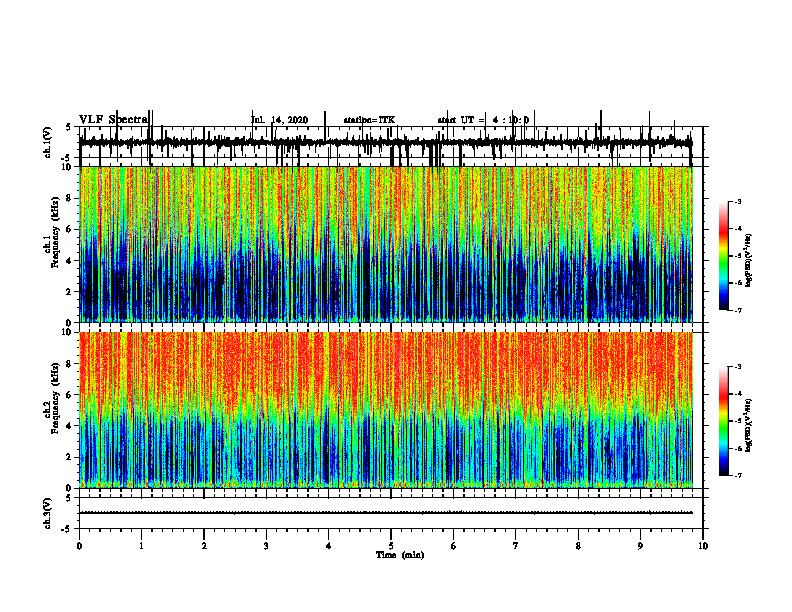Viewport: 792px width, 612px height.
Task: Click the "5" tick on ch.1(V) axis
Action: pos(69,128)
